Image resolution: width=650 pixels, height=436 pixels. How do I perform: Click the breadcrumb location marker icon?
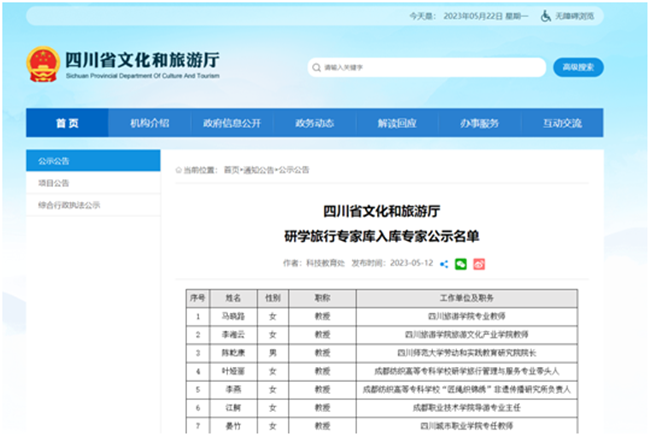[180, 171]
